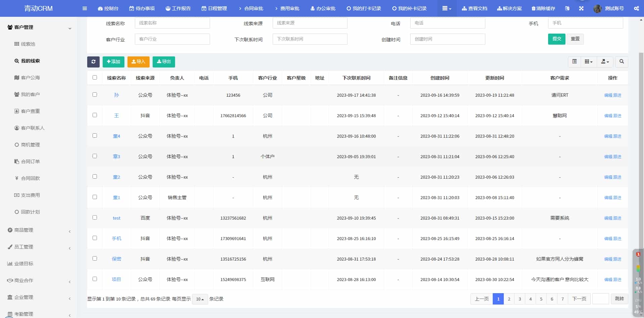
Task: Open the export data type dropdown
Action: (x=605, y=62)
